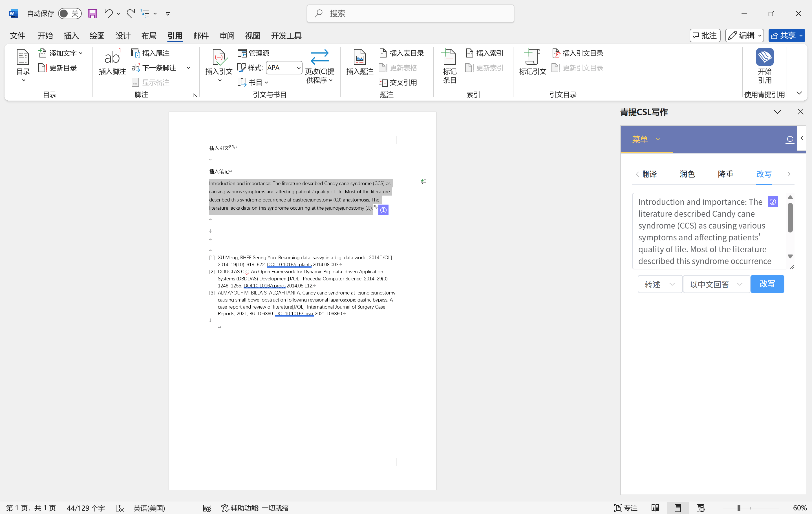Switch to Focus mode (专注) in status bar
The width and height of the screenshot is (812, 514).
tap(626, 508)
